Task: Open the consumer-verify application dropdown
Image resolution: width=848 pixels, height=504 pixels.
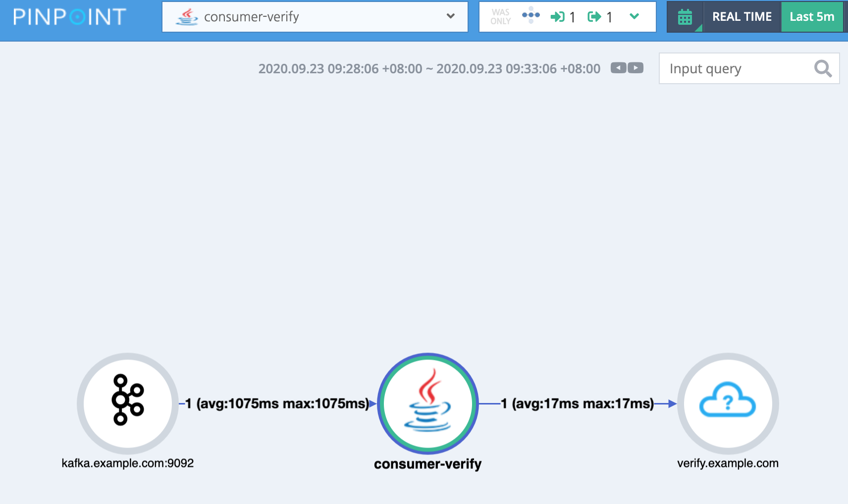Action: [315, 17]
